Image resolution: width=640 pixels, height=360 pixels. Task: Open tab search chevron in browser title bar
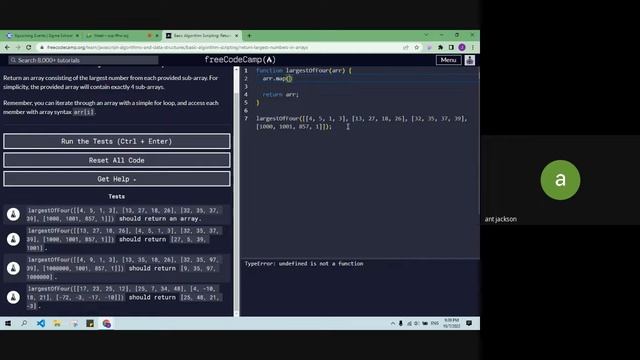426,35
